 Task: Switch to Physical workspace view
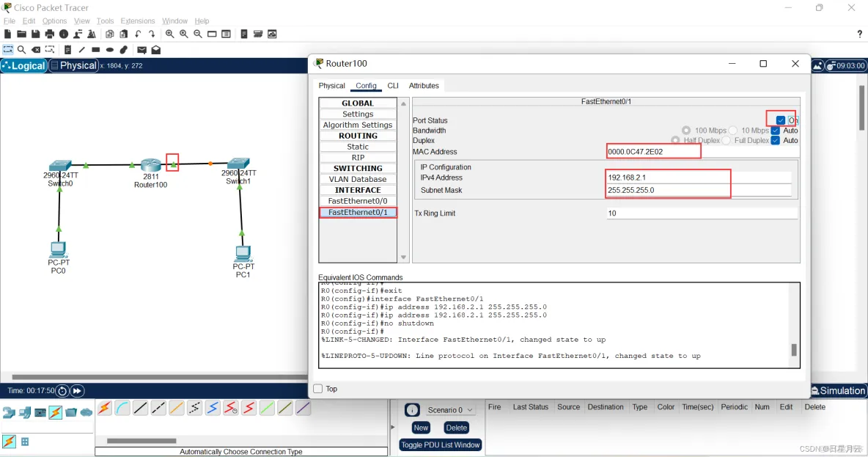pyautogui.click(x=73, y=65)
